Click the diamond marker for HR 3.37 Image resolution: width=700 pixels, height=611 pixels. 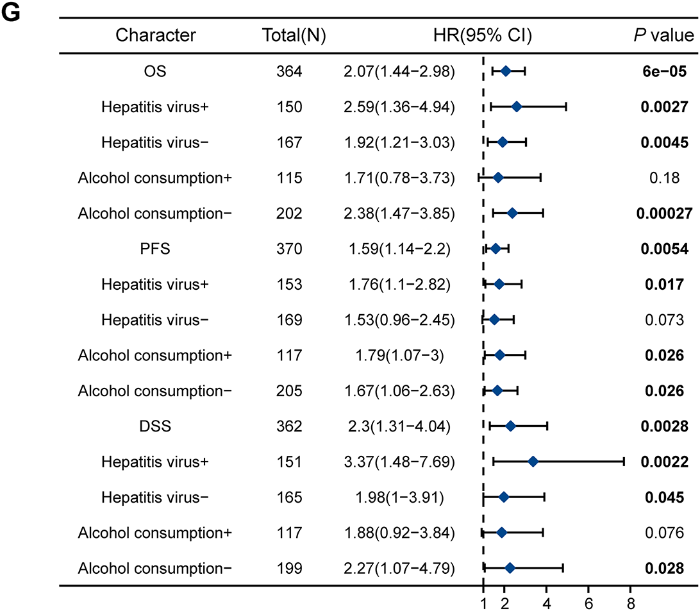(x=533, y=461)
